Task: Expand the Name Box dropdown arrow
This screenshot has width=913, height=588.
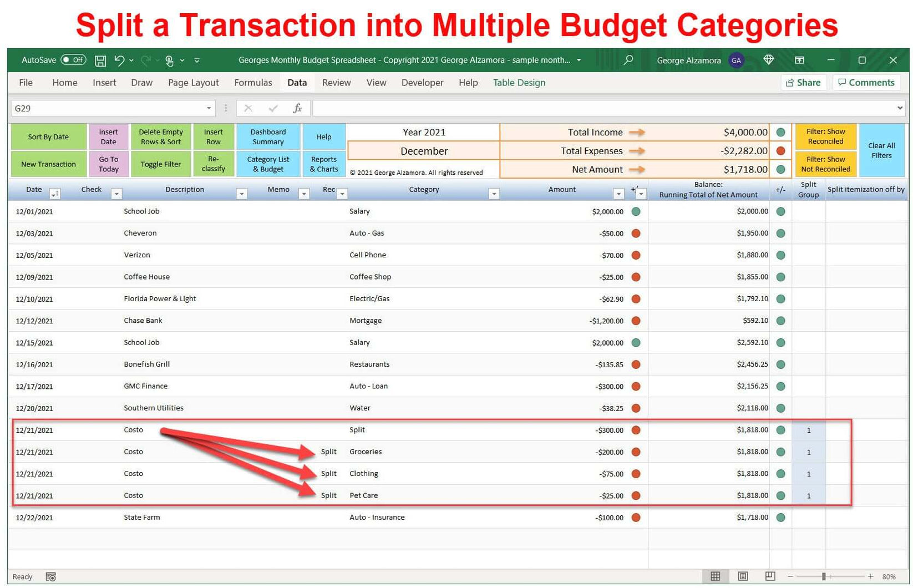Action: coord(209,108)
